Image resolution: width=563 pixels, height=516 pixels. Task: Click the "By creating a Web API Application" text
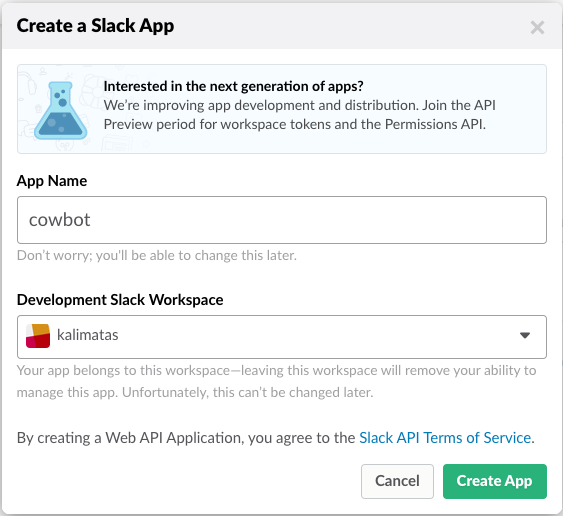tap(188, 438)
